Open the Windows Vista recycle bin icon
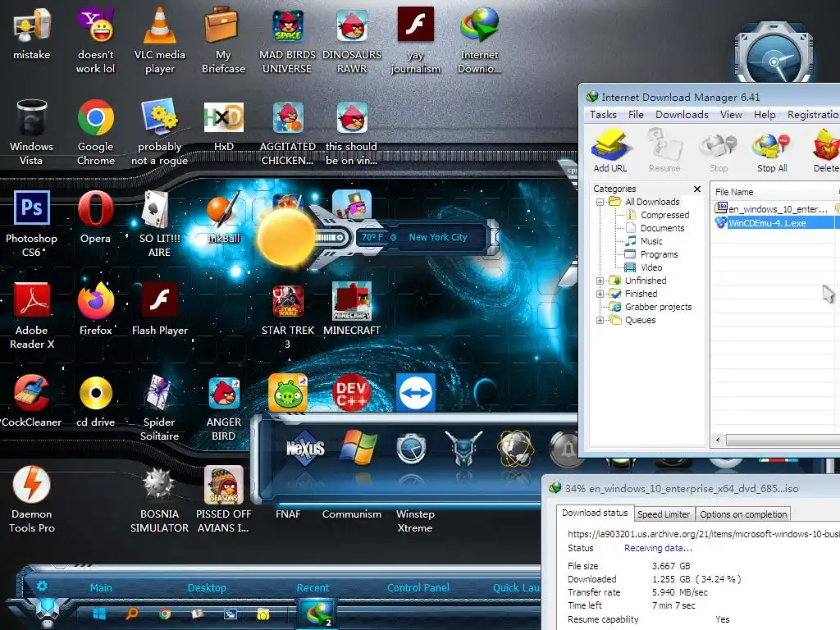This screenshot has height=630, width=840. point(32,132)
